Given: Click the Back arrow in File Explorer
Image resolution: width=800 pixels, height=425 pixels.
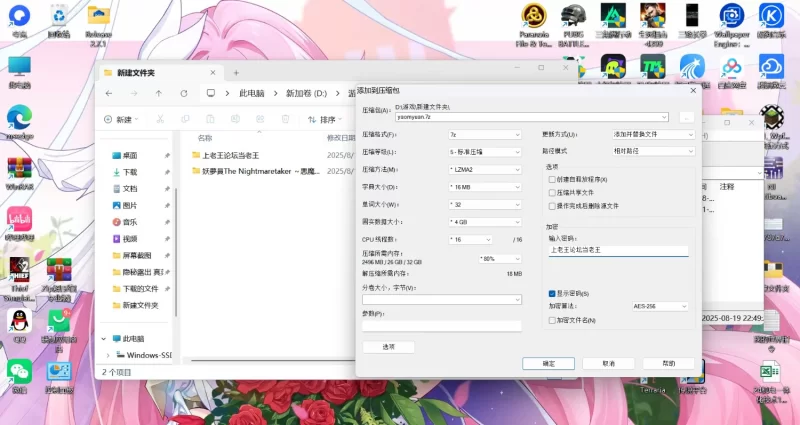Looking at the screenshot, I should pyautogui.click(x=109, y=93).
